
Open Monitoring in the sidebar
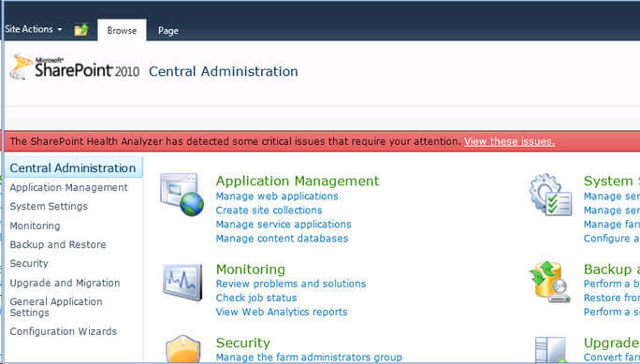[35, 226]
